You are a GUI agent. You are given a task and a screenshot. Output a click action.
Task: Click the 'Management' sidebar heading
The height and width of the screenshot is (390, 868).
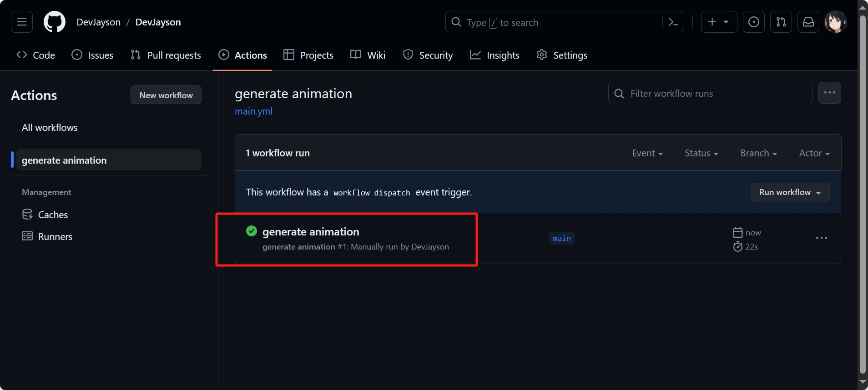tap(46, 192)
